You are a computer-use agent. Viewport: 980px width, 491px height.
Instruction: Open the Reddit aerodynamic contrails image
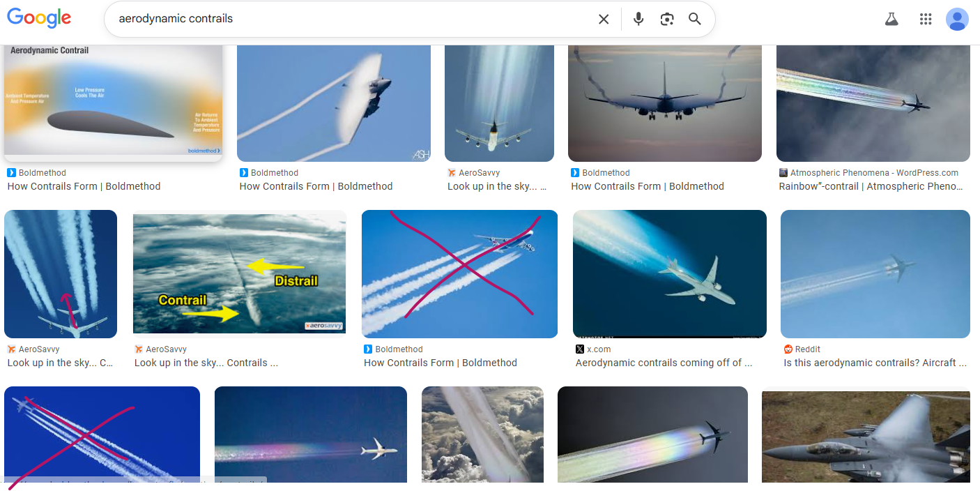tap(875, 273)
